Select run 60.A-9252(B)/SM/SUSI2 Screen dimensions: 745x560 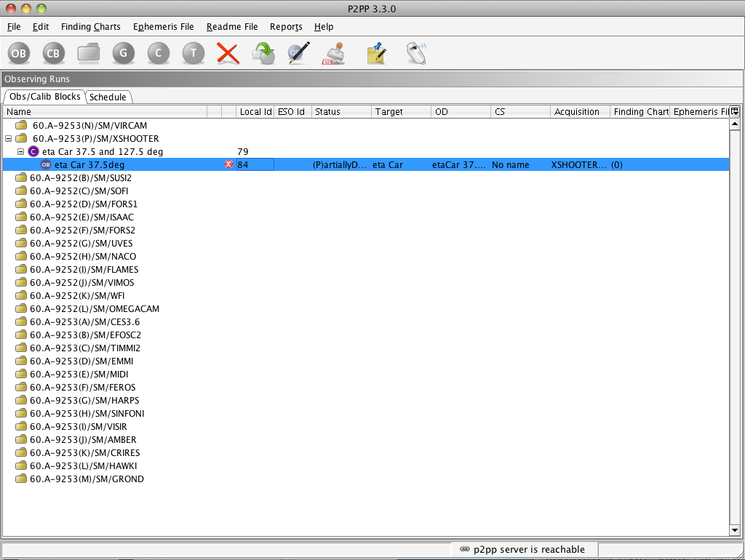coord(81,177)
